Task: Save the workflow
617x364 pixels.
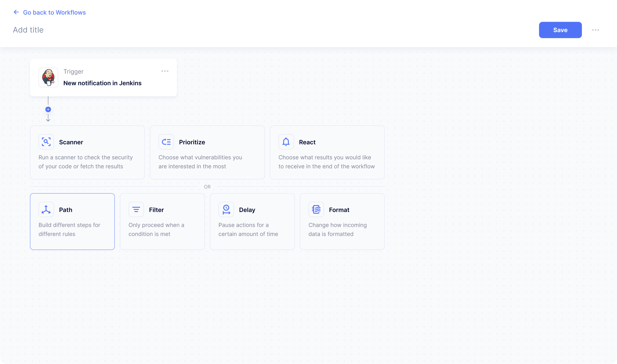Action: [x=560, y=30]
